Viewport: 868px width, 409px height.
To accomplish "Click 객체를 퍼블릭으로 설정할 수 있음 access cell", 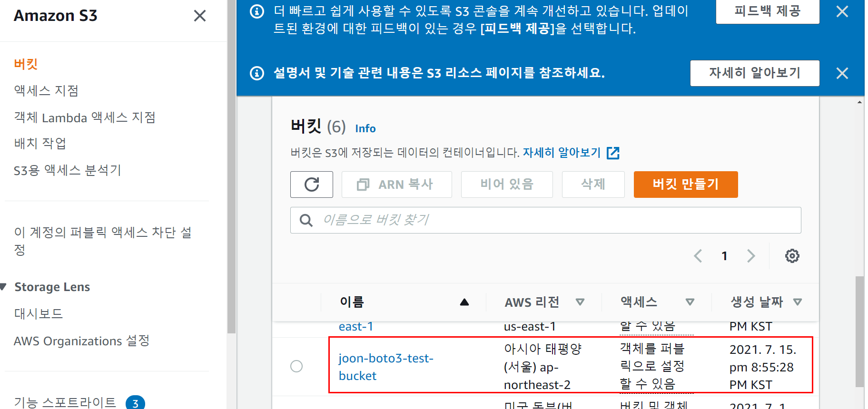I will coord(652,366).
